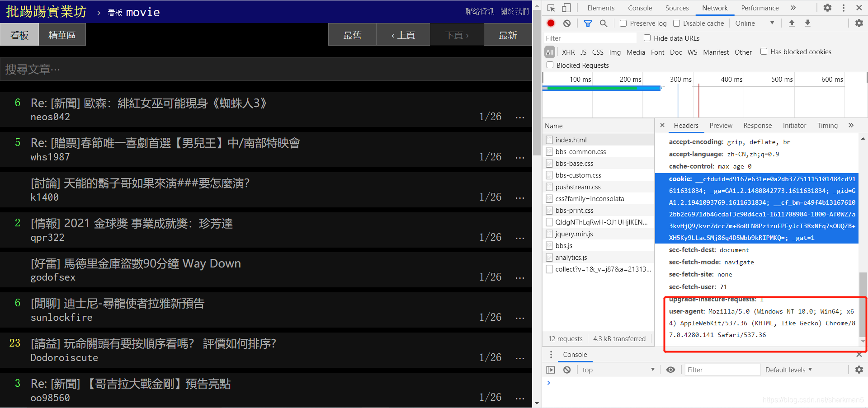Show more request detail tabs
The height and width of the screenshot is (408, 868).
851,125
